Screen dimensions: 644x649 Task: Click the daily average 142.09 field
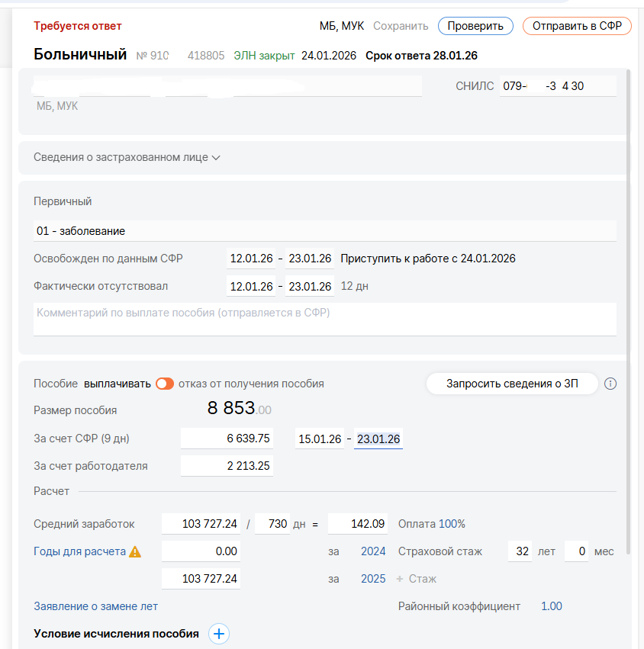tap(358, 524)
